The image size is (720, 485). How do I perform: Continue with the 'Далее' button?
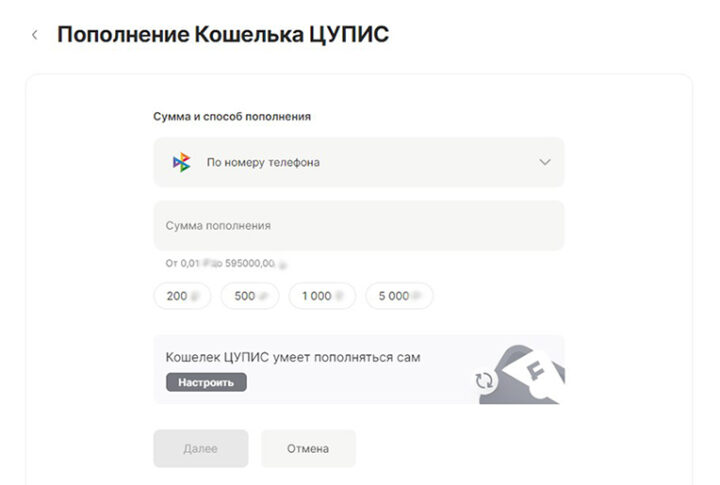click(201, 449)
